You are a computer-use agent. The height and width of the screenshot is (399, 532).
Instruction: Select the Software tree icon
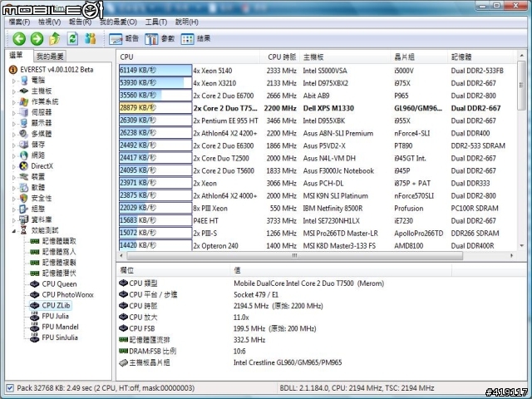coord(24,187)
